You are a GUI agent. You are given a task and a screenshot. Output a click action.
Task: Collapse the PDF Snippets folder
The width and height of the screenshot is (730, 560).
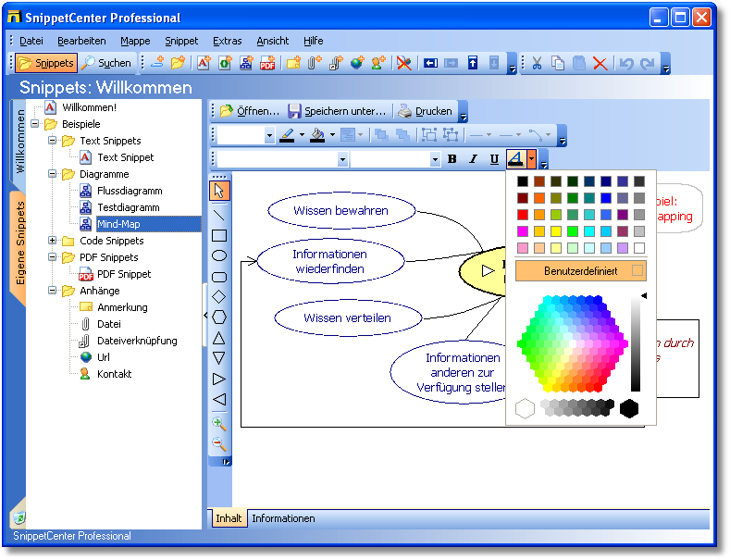pos(52,257)
